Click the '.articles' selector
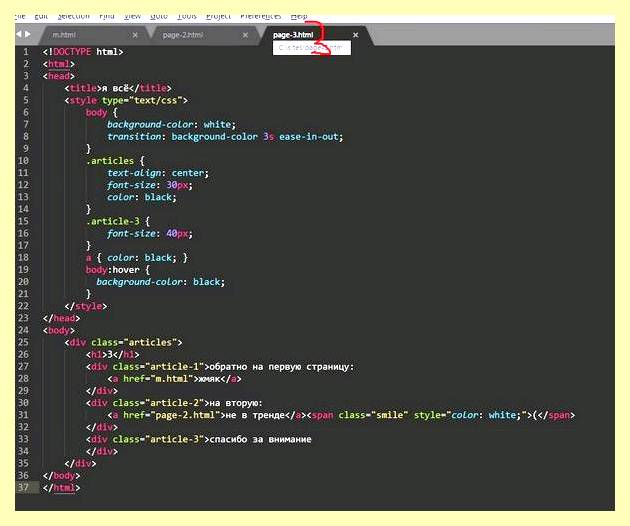The height and width of the screenshot is (526, 630). pos(110,161)
